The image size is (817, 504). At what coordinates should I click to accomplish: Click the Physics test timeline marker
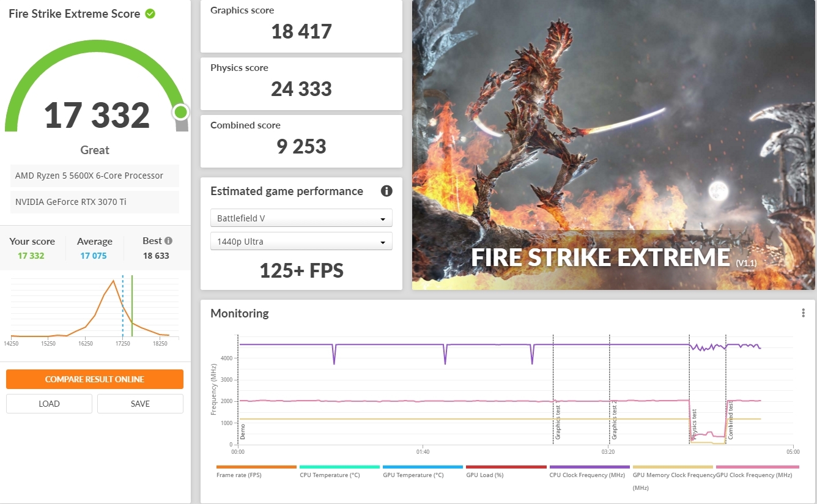(694, 425)
